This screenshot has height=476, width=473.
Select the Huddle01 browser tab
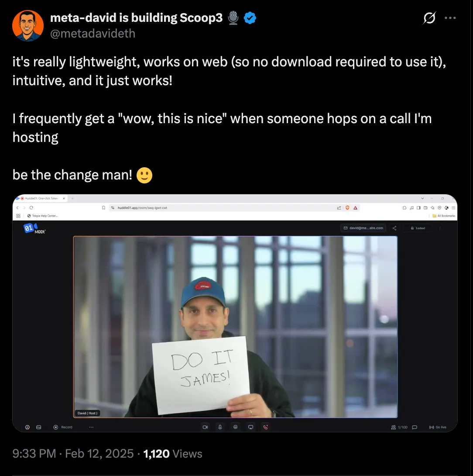pos(41,198)
